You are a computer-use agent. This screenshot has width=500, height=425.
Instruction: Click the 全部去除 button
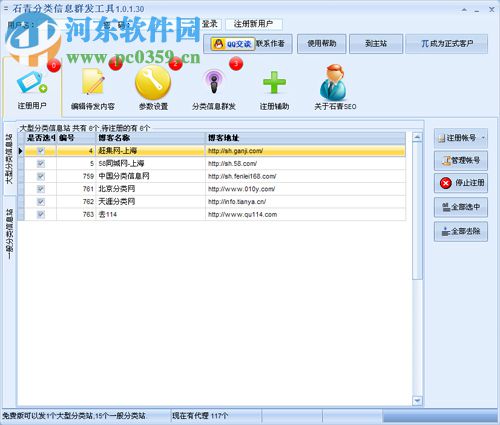461,231
